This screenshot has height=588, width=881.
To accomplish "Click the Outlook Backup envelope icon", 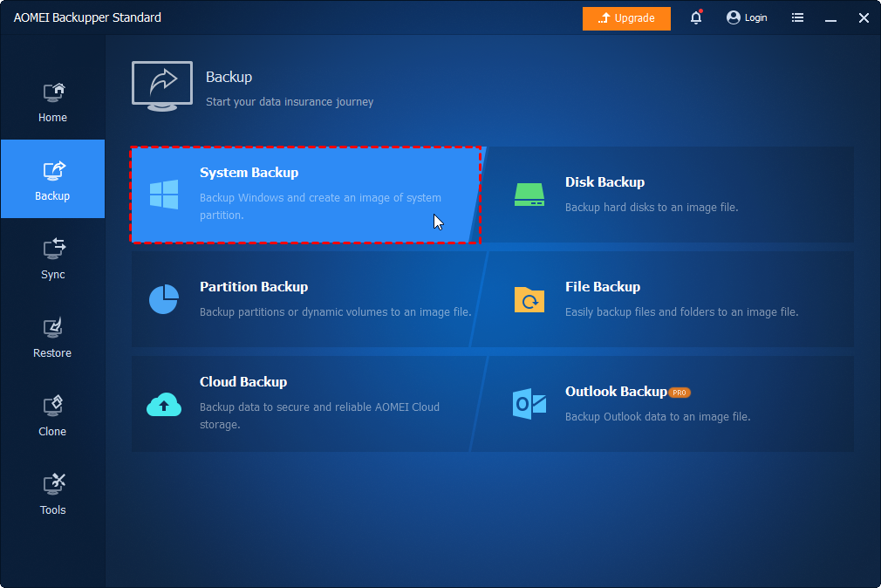I will tap(529, 404).
